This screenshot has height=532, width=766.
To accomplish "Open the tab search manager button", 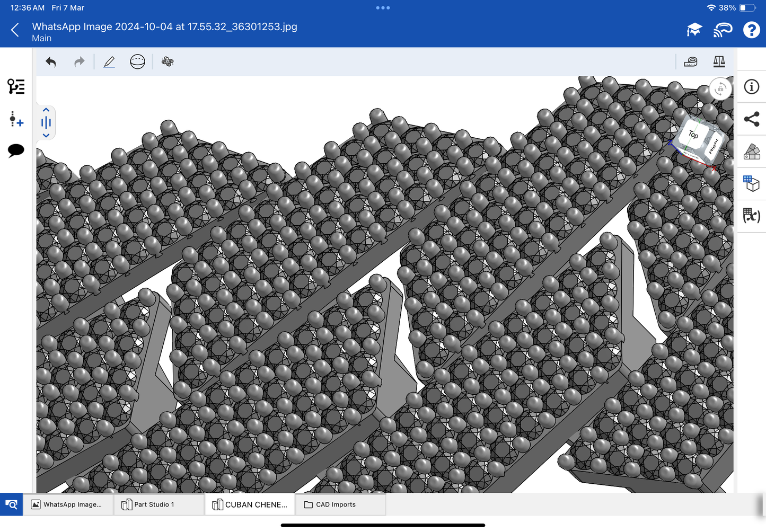I will click(11, 504).
